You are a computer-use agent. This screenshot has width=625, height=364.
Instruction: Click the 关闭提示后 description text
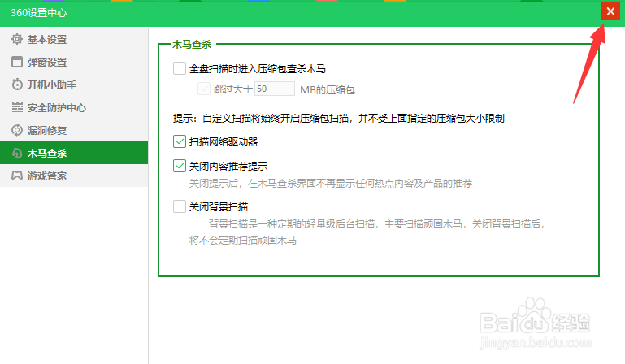point(331,184)
